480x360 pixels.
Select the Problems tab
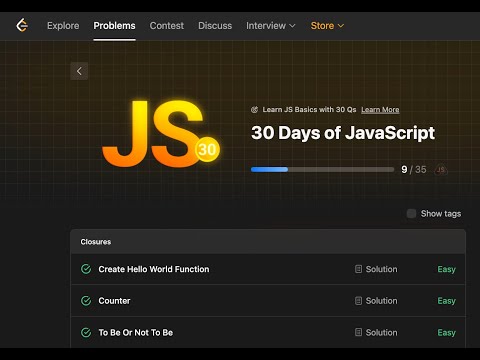tap(114, 26)
